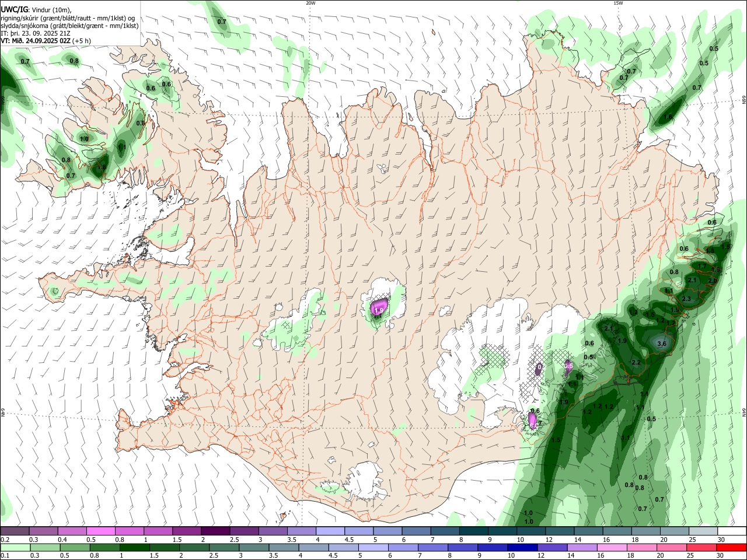
Task: Click the 3.6 precipitation maximum value
Action: 661,344
